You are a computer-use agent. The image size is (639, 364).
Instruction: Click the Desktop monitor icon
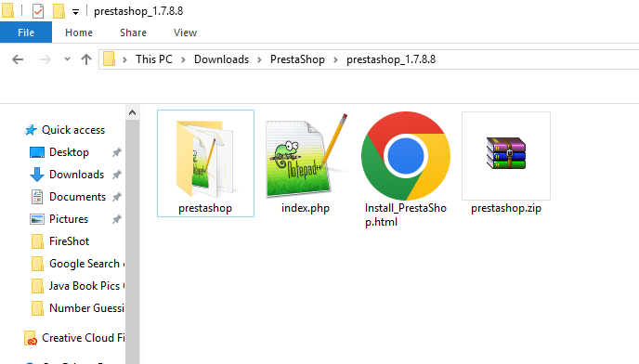[37, 152]
